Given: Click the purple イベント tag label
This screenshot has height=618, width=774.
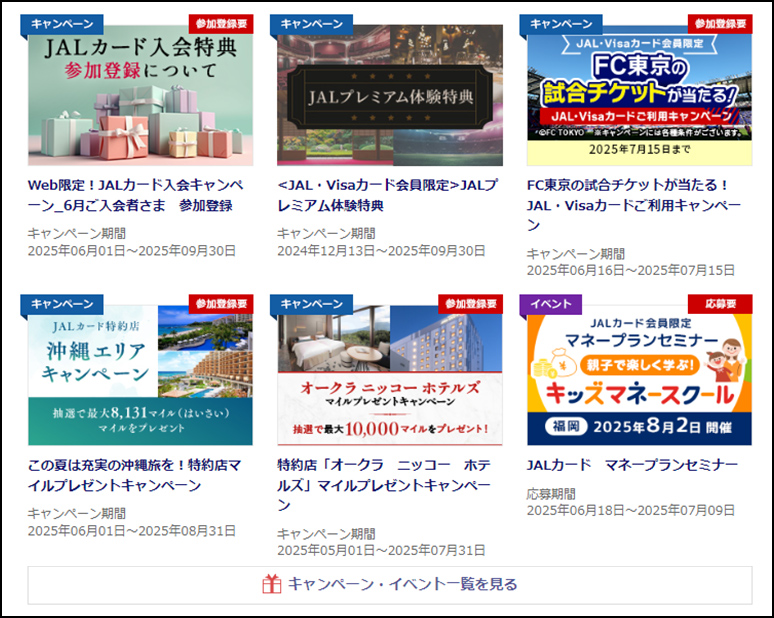Looking at the screenshot, I should (551, 304).
